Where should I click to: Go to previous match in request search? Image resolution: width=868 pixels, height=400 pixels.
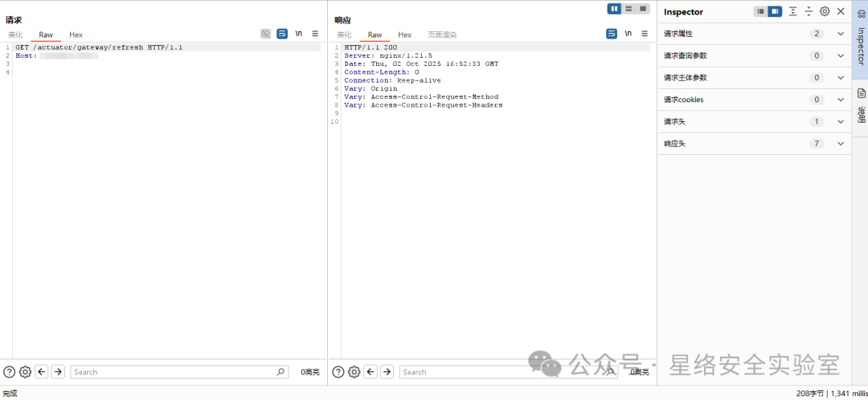click(42, 372)
